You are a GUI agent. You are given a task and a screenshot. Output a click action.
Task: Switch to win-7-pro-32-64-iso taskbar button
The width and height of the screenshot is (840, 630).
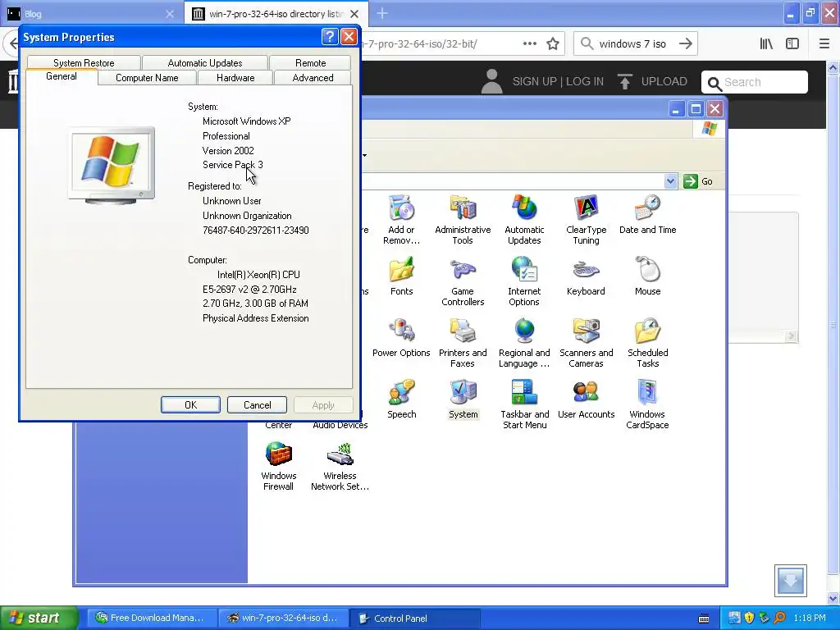click(x=282, y=618)
